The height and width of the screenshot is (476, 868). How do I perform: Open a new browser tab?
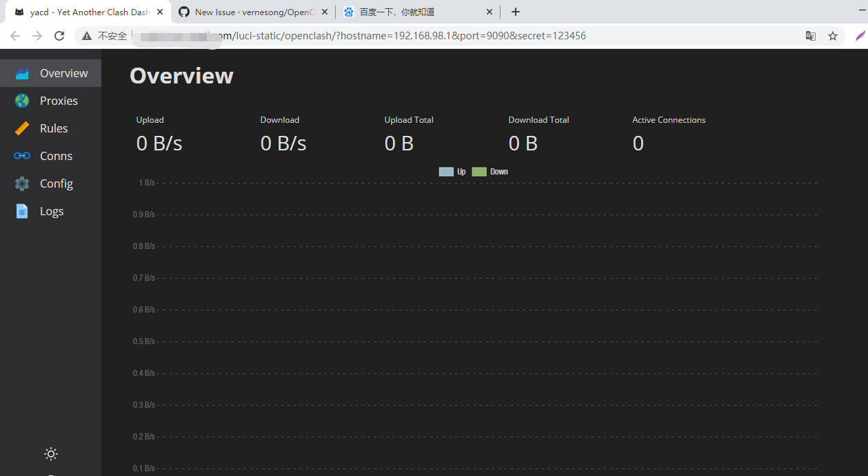click(x=516, y=11)
